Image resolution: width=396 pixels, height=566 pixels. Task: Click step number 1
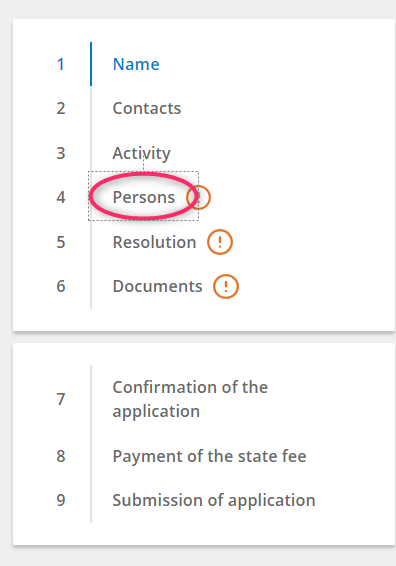click(x=61, y=65)
